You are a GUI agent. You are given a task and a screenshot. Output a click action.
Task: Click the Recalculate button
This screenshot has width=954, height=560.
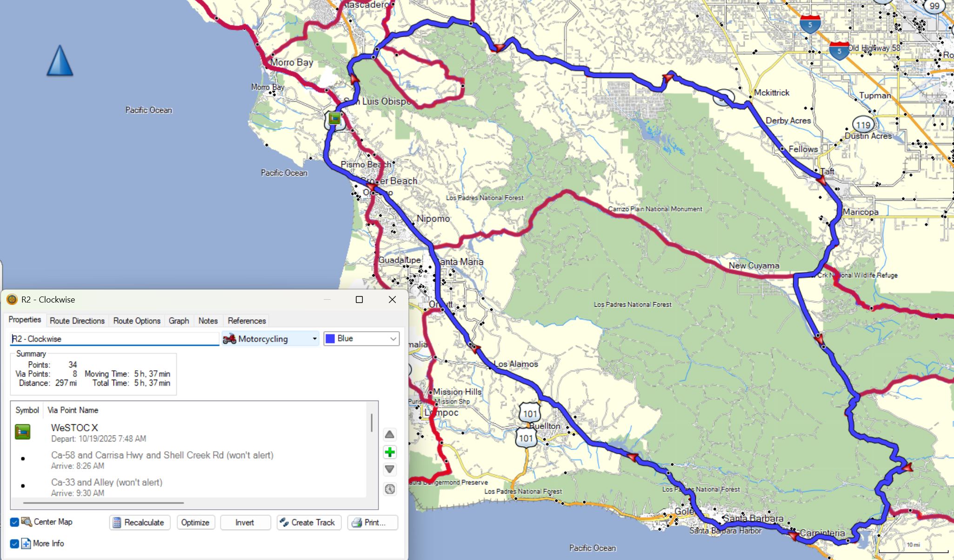coord(140,522)
